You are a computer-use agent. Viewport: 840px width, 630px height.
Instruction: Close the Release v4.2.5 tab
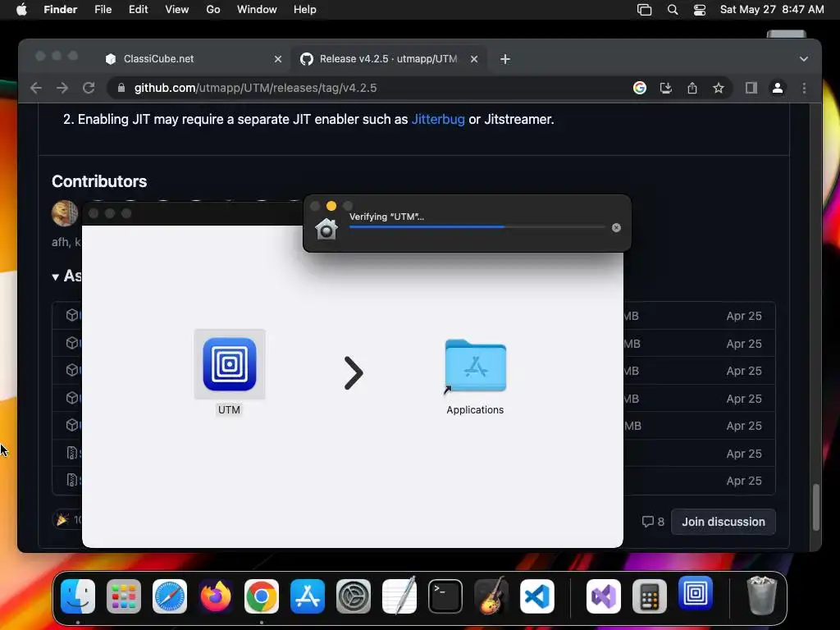(x=473, y=59)
